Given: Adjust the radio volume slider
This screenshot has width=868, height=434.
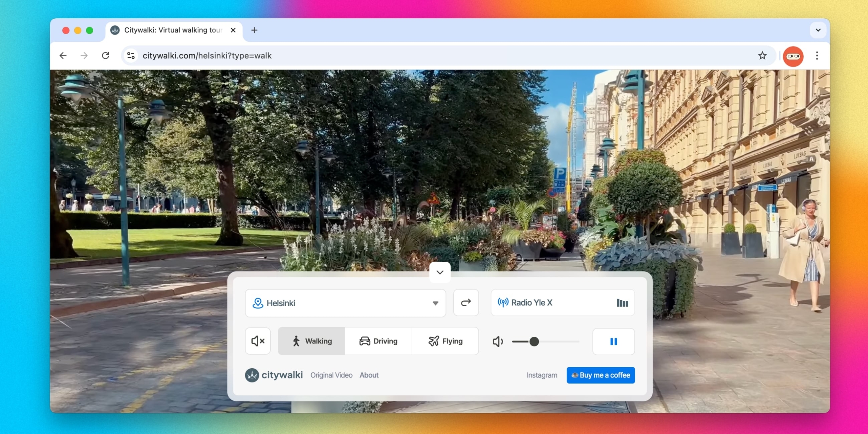Looking at the screenshot, I should (x=534, y=341).
